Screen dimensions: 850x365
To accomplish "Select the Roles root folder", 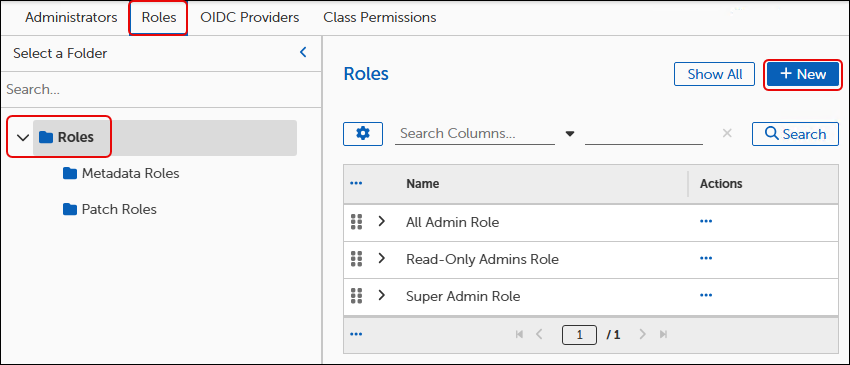I will coord(165,138).
